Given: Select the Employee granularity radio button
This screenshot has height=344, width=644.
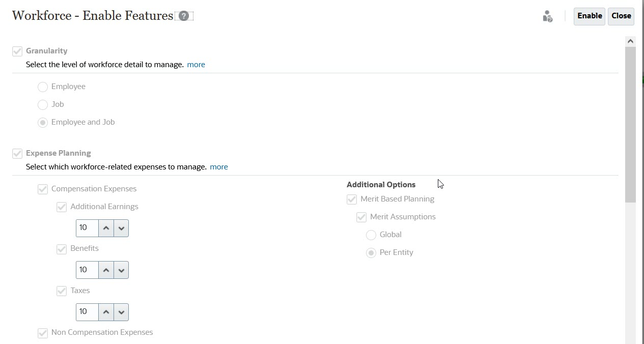Looking at the screenshot, I should pos(43,87).
